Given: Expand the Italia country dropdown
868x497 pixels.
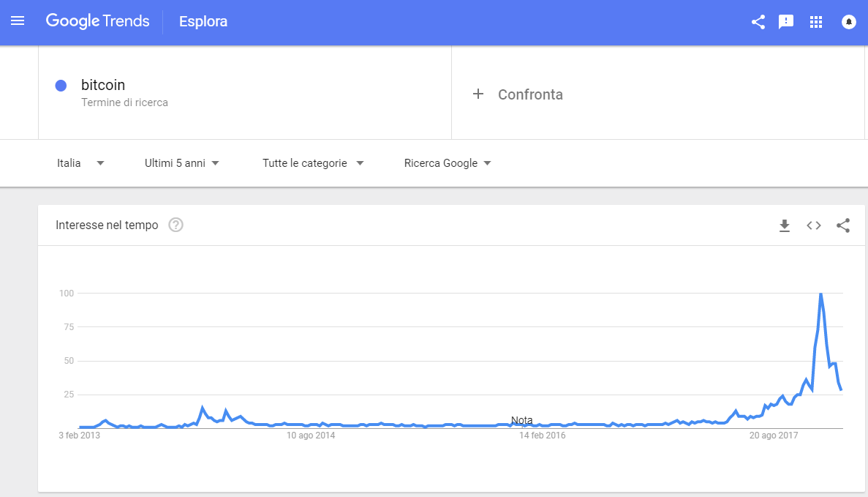Looking at the screenshot, I should (80, 163).
